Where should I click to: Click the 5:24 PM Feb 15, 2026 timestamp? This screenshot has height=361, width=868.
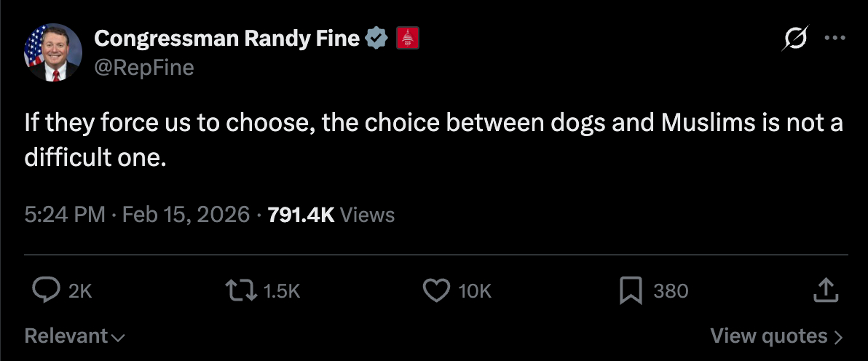click(x=137, y=215)
